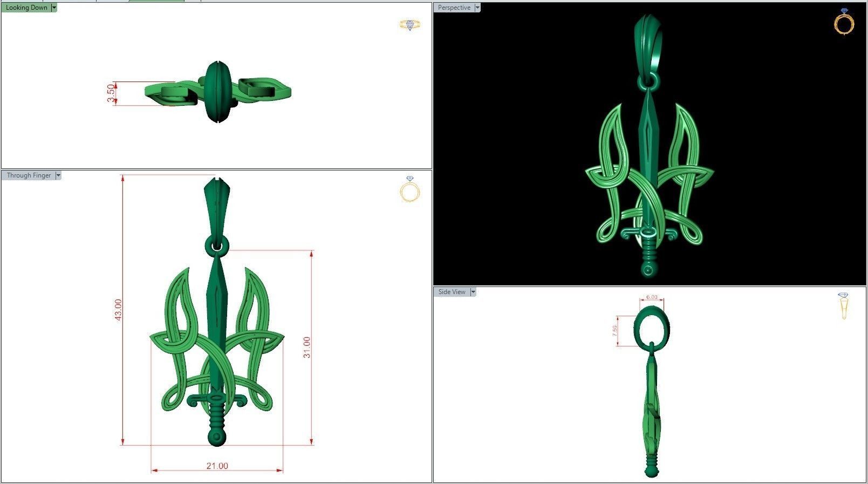Activate the Looking Down viewport title
Image resolution: width=868 pixels, height=484 pixels.
[x=26, y=8]
